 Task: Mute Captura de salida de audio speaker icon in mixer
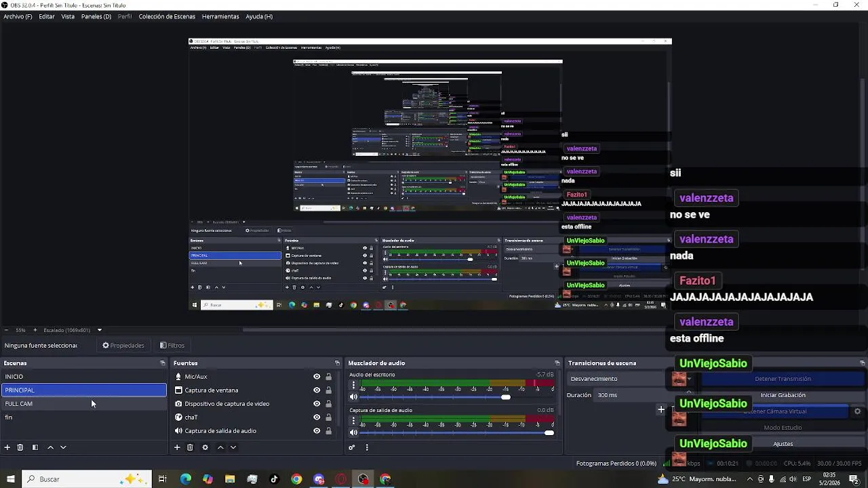click(x=353, y=433)
